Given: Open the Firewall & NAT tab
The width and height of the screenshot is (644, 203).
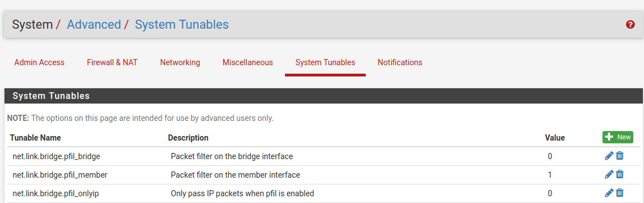Looking at the screenshot, I should coord(112,62).
